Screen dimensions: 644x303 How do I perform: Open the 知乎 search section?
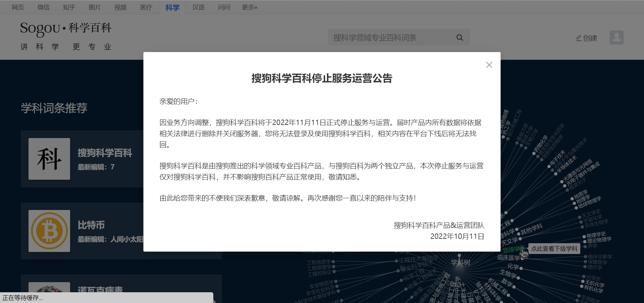click(69, 7)
